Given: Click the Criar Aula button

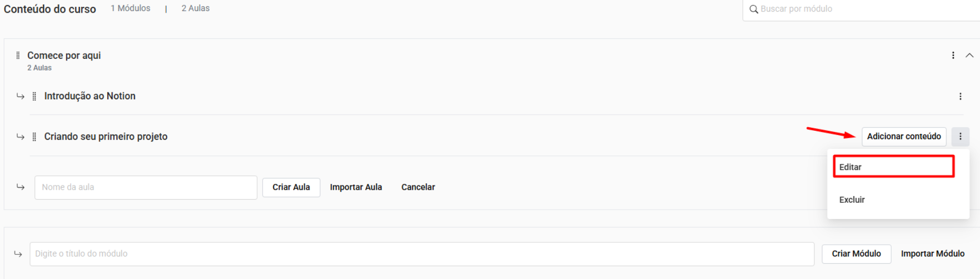Looking at the screenshot, I should coord(291,187).
